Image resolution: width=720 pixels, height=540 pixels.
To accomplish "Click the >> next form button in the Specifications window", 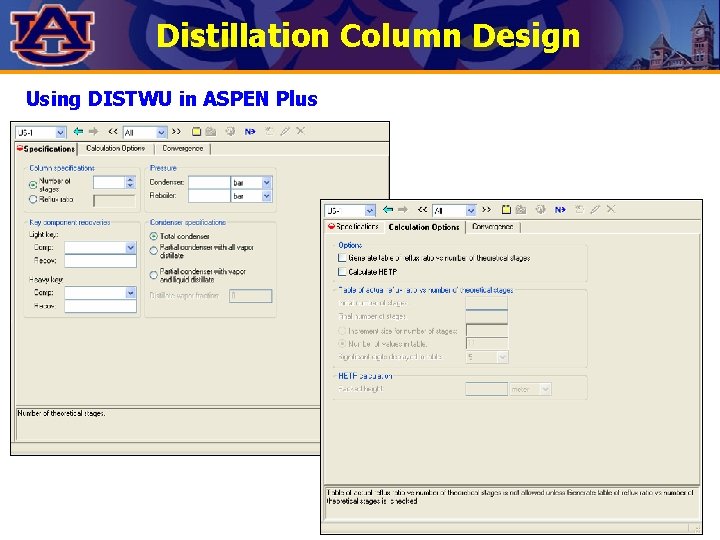I will (x=176, y=131).
